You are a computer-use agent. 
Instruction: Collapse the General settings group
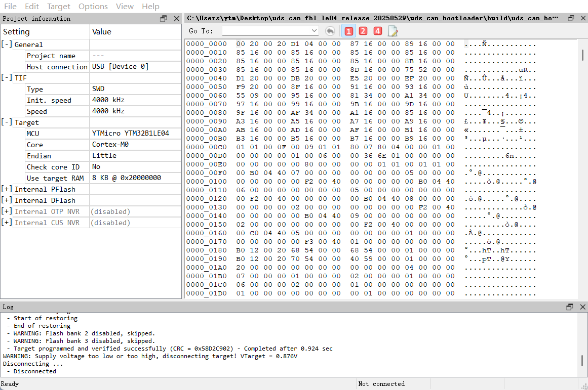7,45
